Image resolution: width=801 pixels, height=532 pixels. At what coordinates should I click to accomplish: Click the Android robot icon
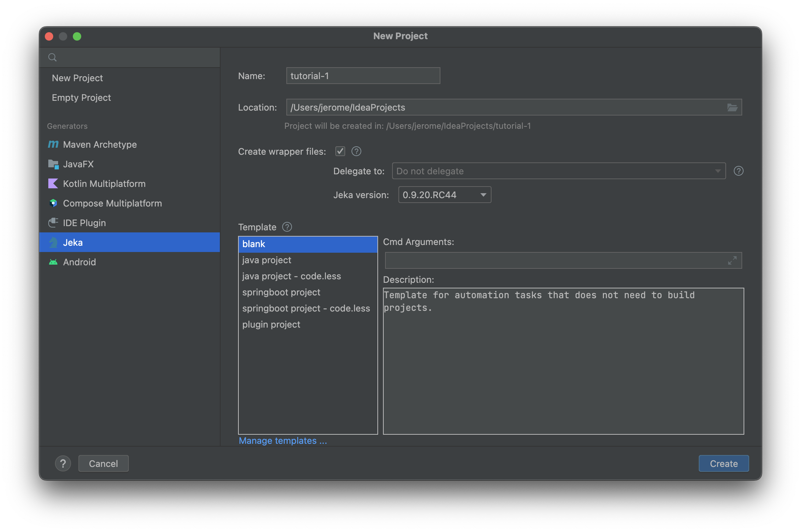pos(53,262)
